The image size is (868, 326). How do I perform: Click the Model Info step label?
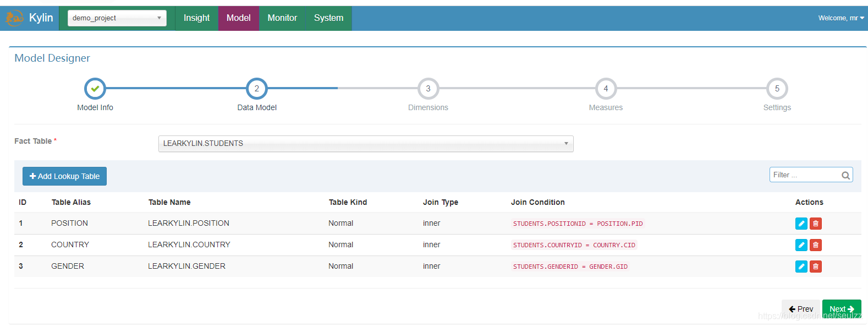(95, 107)
